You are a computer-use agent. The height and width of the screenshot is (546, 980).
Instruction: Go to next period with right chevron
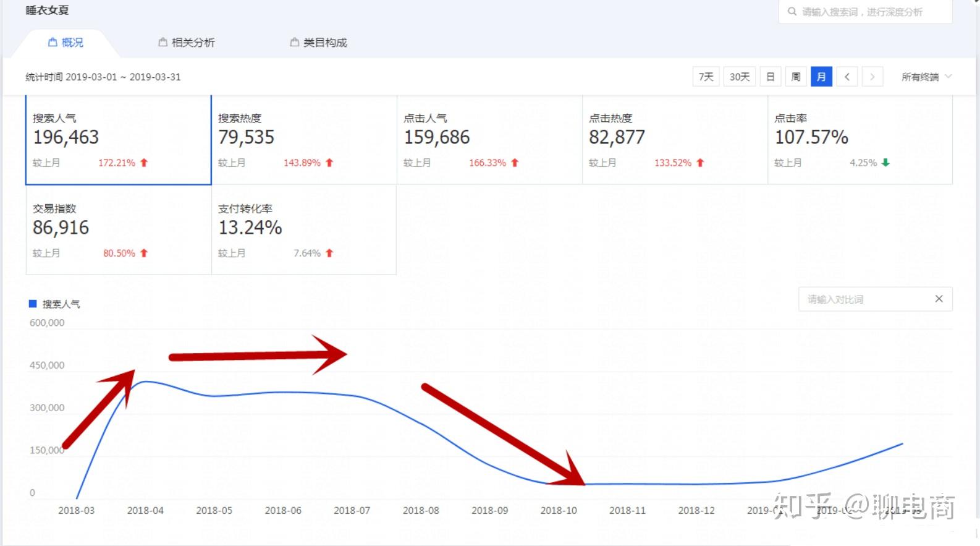[x=872, y=77]
